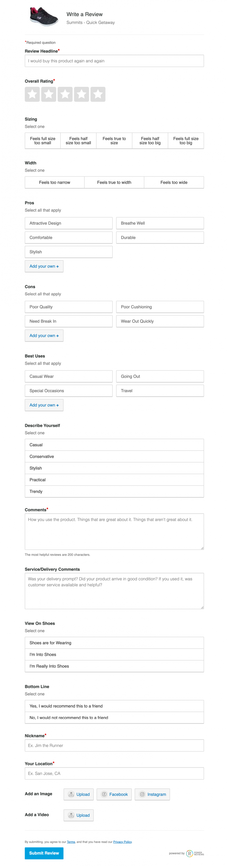Upload a video file
The width and height of the screenshot is (227, 868).
coord(78,815)
